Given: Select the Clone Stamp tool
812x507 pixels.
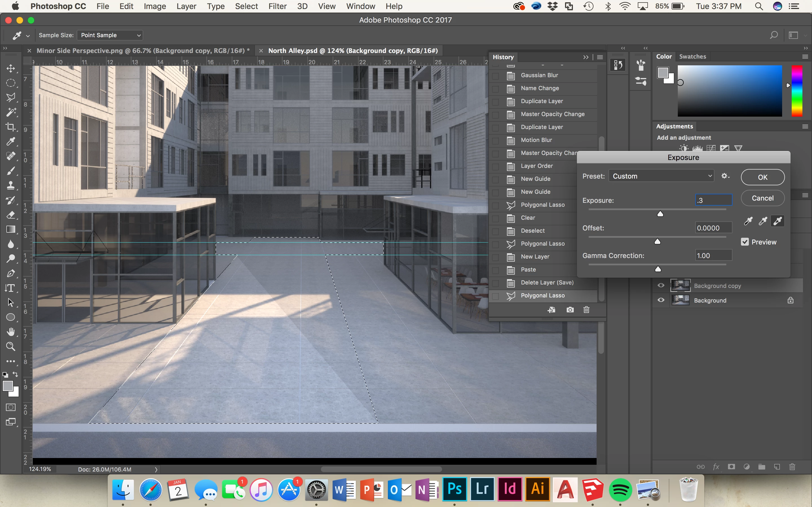Looking at the screenshot, I should click(11, 185).
